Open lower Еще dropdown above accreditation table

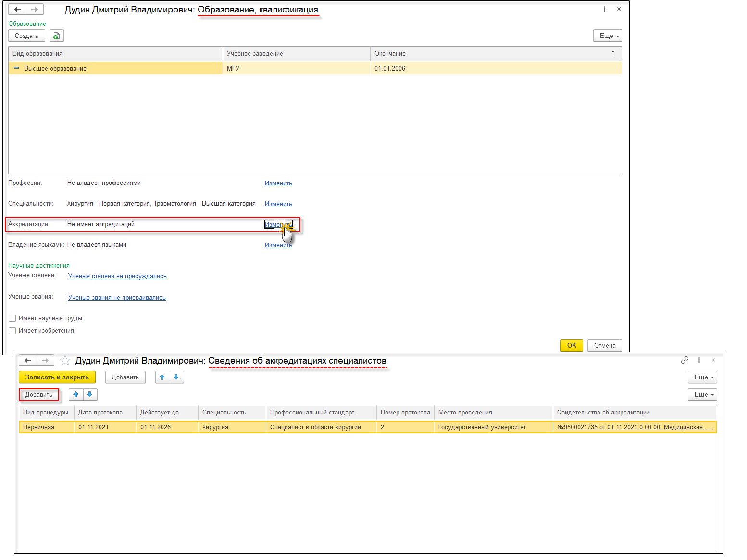(702, 394)
